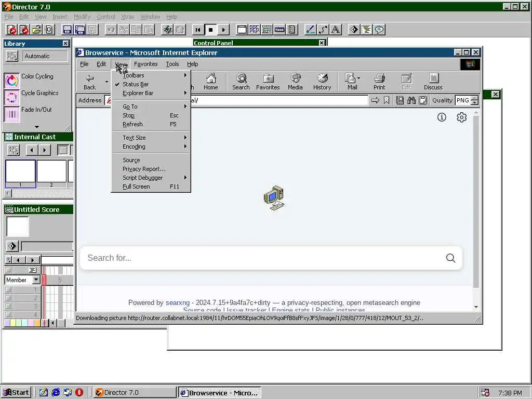Viewport: 532px width, 399px height.
Task: Toggle the sprite channel 3 mute box
Action: pyautogui.click(x=8, y=307)
